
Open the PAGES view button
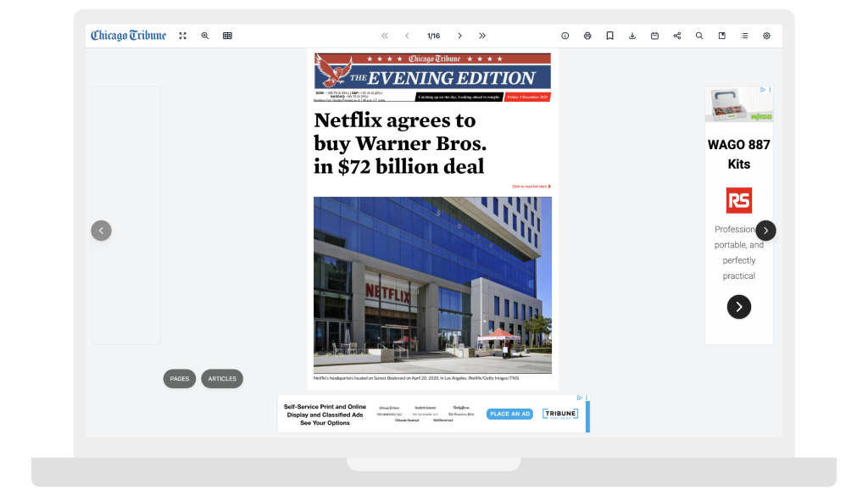coord(180,379)
